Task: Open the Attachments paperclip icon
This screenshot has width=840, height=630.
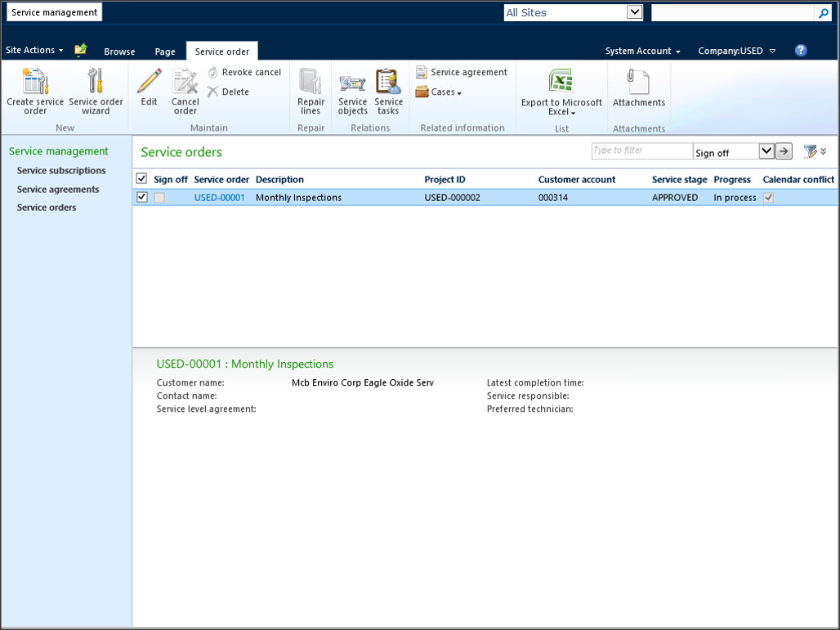Action: tap(638, 83)
